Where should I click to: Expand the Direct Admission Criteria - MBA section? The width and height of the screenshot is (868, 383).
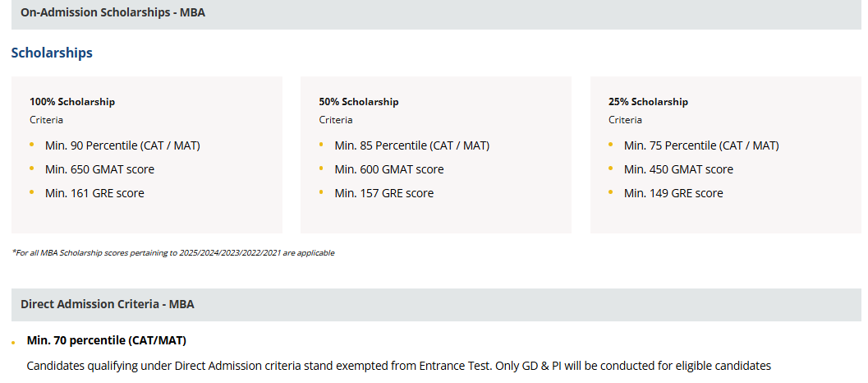[108, 304]
